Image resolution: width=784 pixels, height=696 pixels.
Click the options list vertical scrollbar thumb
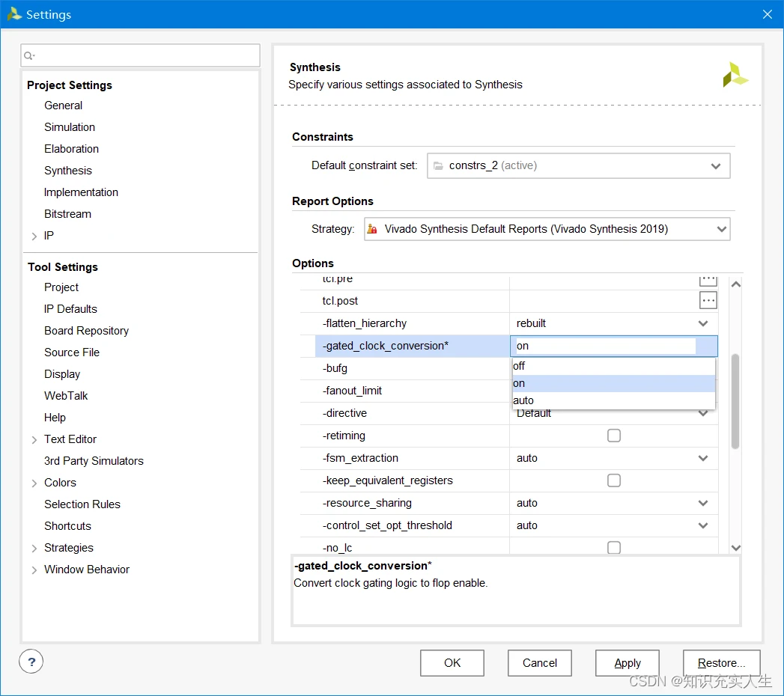point(735,402)
